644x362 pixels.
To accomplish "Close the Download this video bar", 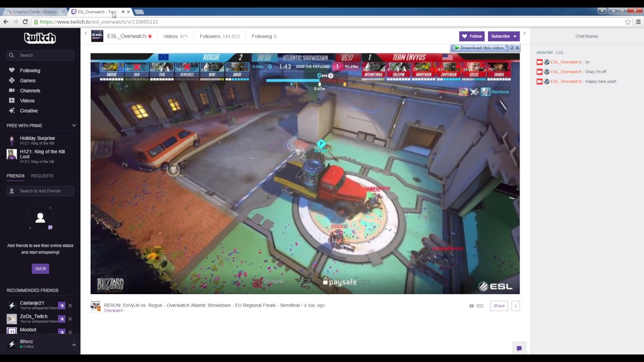I will click(x=517, y=48).
